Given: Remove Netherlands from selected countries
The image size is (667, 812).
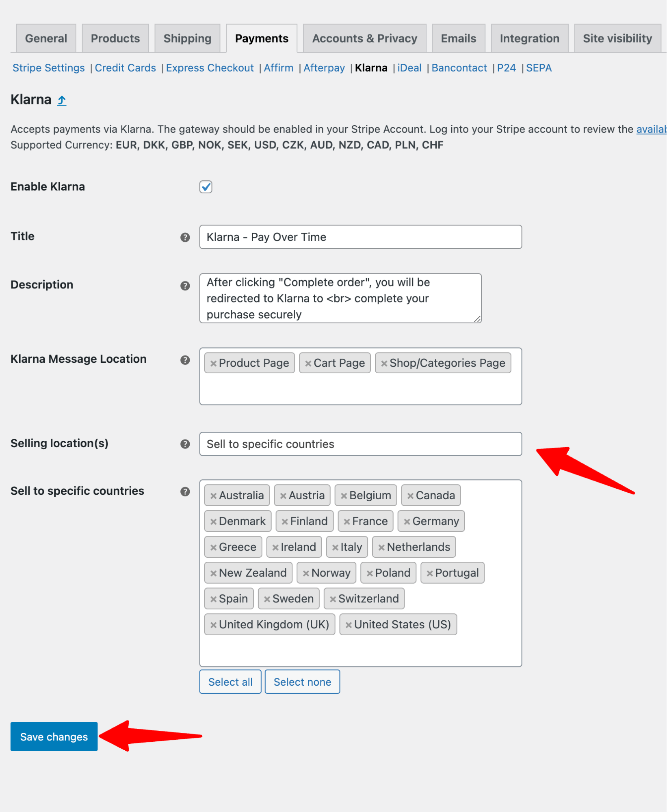Looking at the screenshot, I should pyautogui.click(x=381, y=548).
